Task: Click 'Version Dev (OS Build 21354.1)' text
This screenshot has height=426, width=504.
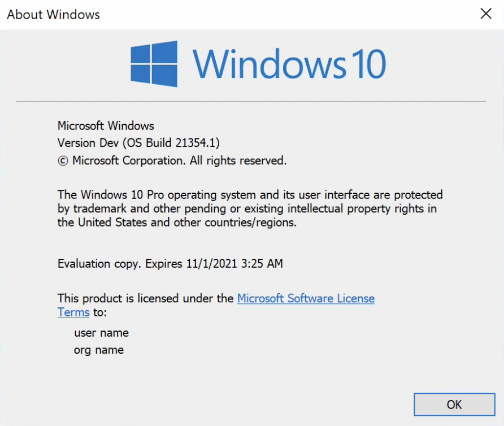Action: [x=138, y=143]
